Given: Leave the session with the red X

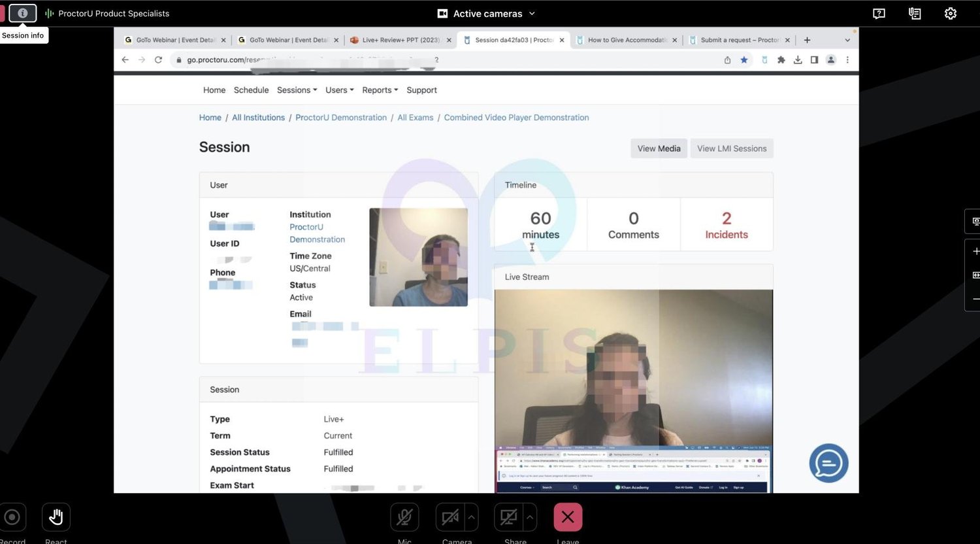Looking at the screenshot, I should tap(568, 517).
